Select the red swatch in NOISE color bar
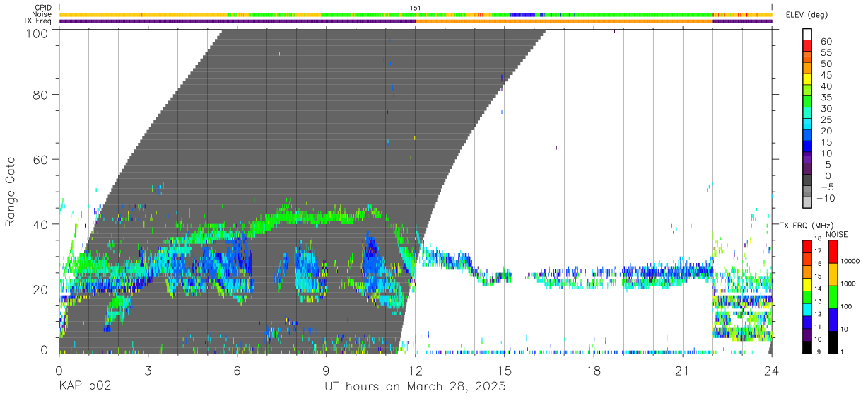Image resolution: width=868 pixels, height=401 pixels. click(833, 251)
